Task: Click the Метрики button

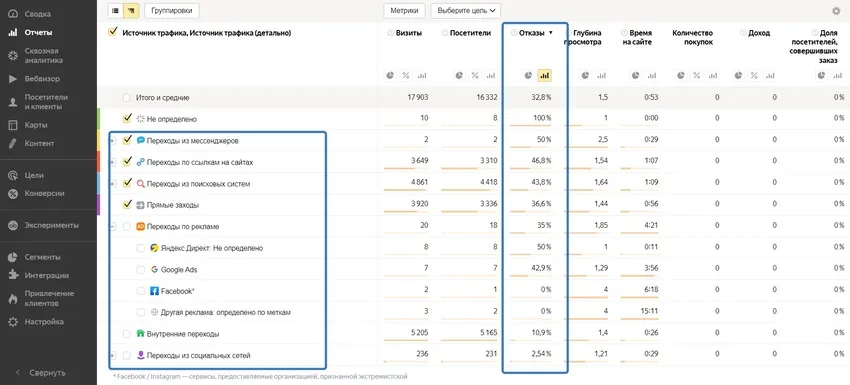Action: pyautogui.click(x=404, y=10)
